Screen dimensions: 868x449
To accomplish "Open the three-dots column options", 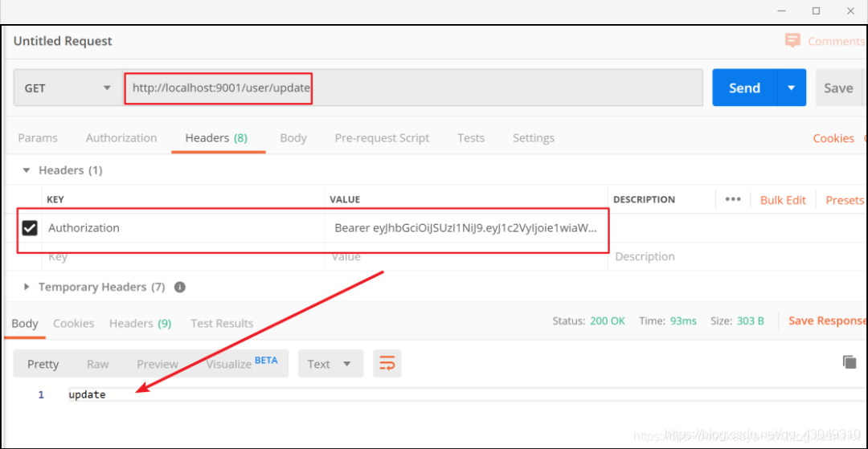I will pyautogui.click(x=733, y=200).
